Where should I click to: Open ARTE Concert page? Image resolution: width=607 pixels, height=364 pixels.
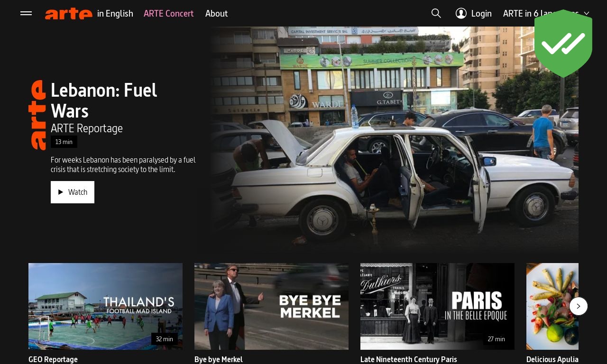click(169, 13)
